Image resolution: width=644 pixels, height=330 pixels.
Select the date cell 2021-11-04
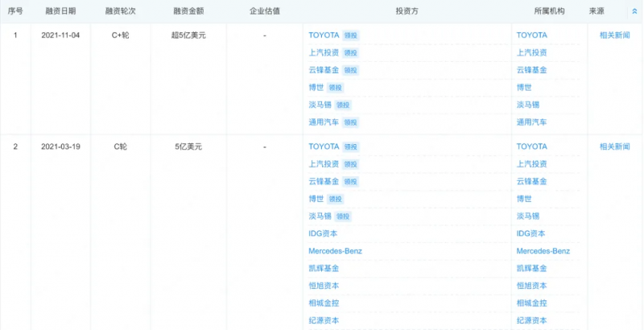(x=60, y=35)
